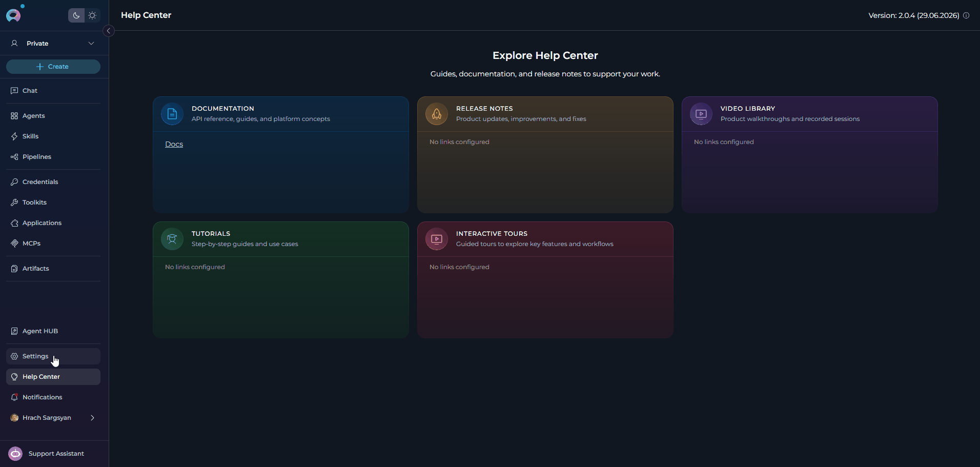Screen dimensions: 980x467
Task: Expand the Hrach Sargsyan user menu arrow
Action: pyautogui.click(x=92, y=418)
